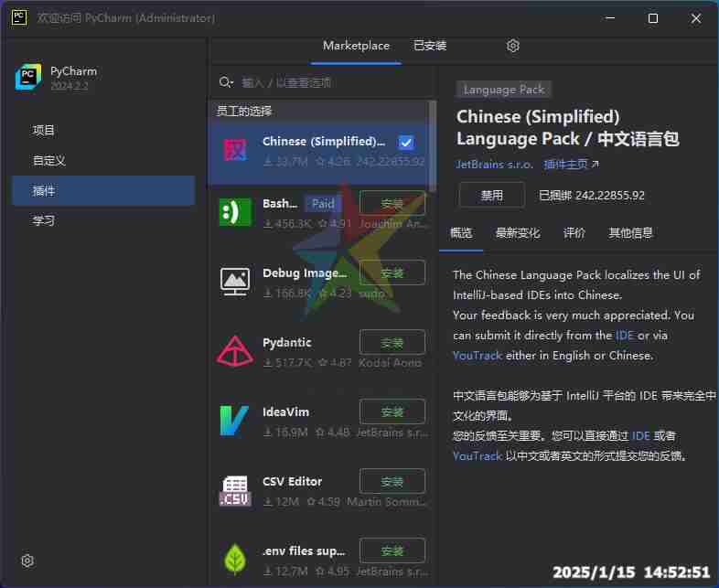
Task: Select the Chinese (Simplified) plugin row title
Action: [x=323, y=141]
